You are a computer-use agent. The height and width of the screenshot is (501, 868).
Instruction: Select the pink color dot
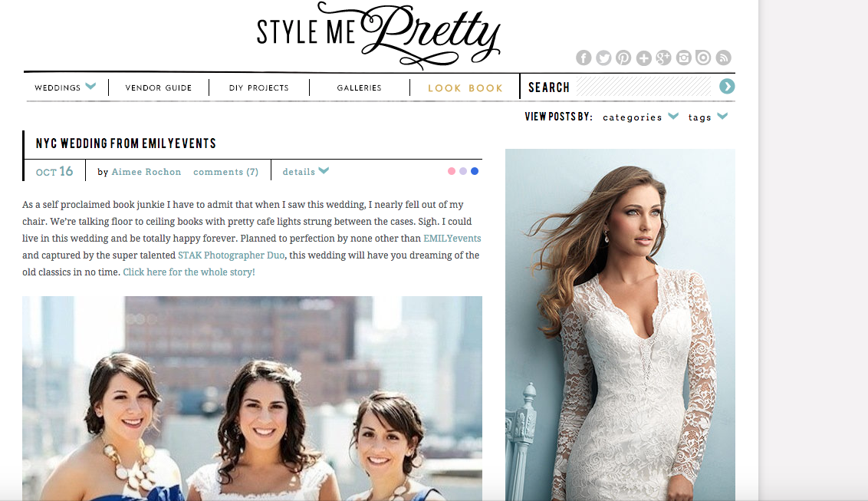[452, 171]
